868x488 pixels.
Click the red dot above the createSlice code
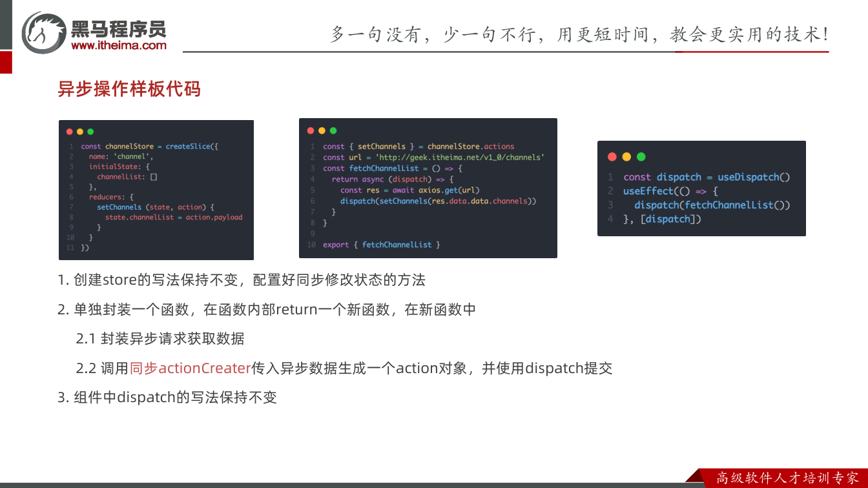pos(70,132)
